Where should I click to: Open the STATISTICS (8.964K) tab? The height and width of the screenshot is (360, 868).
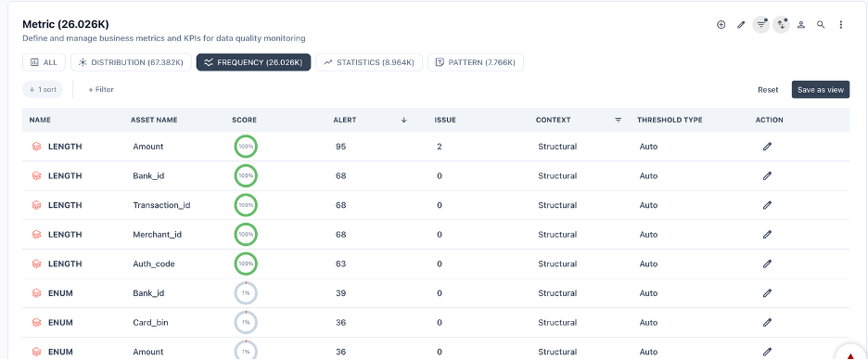(x=369, y=62)
